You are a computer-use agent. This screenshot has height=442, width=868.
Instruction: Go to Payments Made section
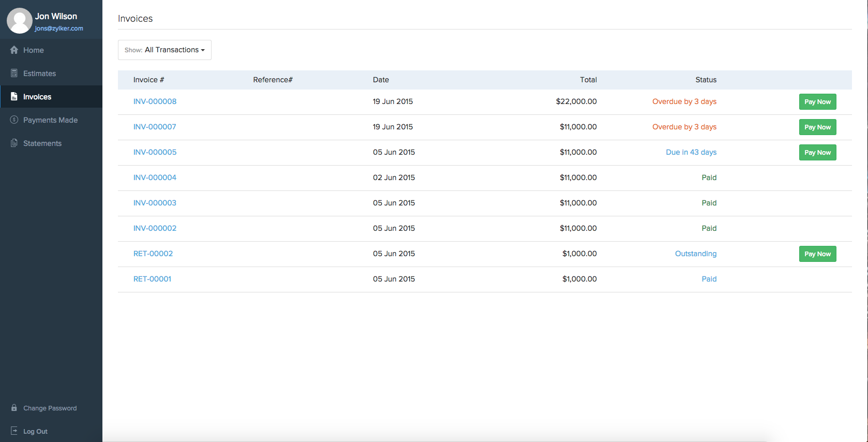[x=50, y=120]
